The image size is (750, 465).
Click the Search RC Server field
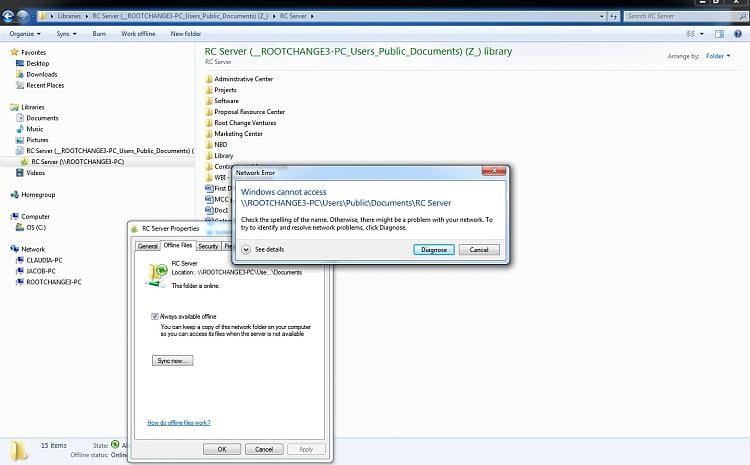[x=681, y=16]
